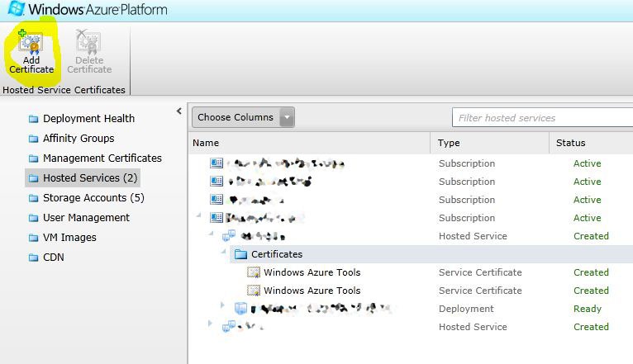Open the Management Certificates folder icon
This screenshot has height=364, width=633.
point(34,158)
